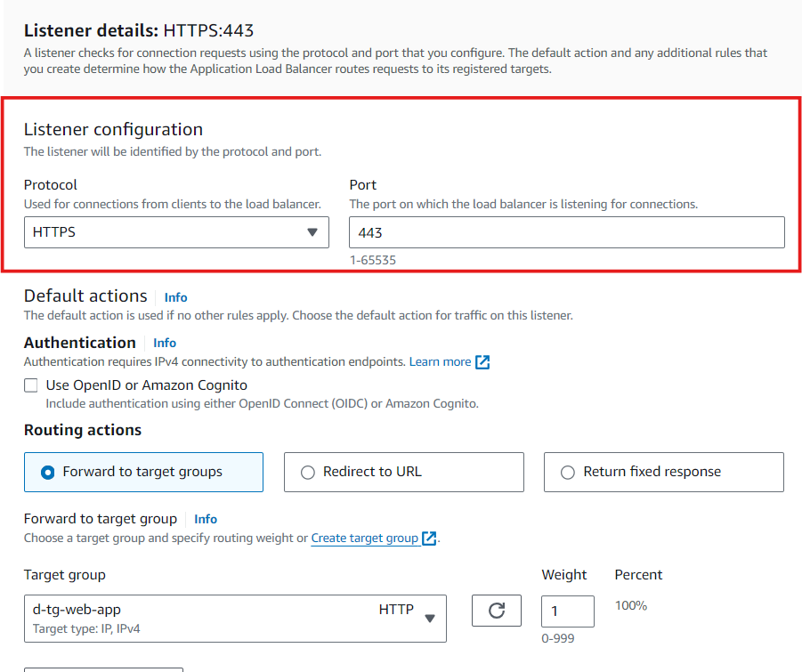Open Info link next to Authentication

[165, 343]
